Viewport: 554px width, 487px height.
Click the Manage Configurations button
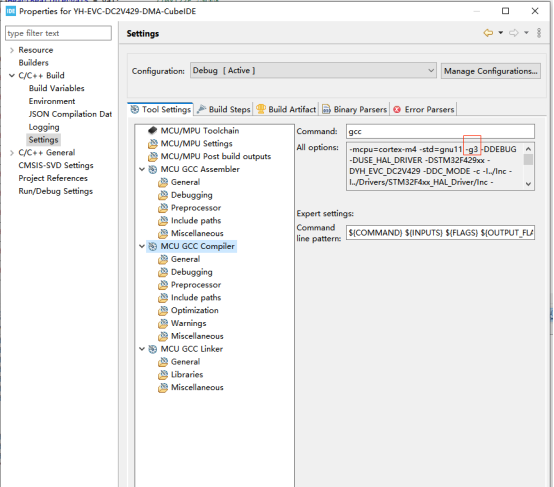click(491, 71)
